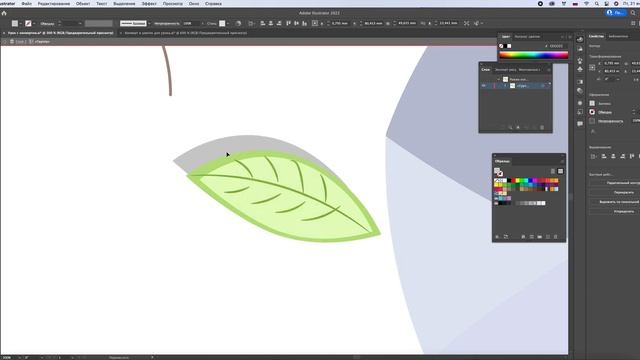
Task: Switch to the Монтажные области tab
Action: pos(529,70)
